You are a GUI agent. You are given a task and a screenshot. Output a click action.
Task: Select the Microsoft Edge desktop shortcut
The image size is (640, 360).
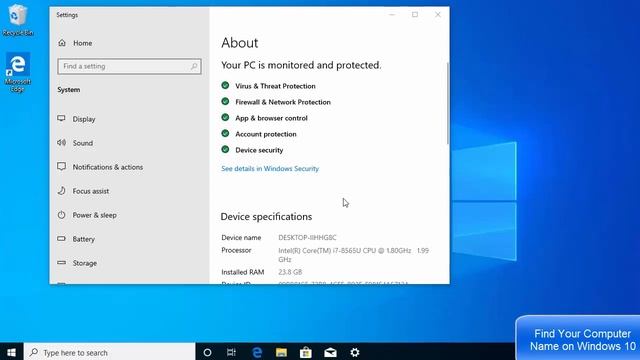point(18,73)
